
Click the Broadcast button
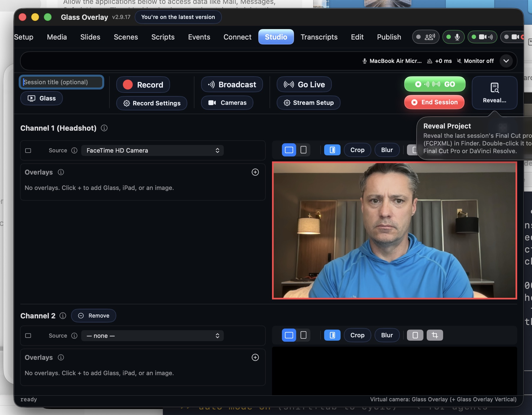232,85
